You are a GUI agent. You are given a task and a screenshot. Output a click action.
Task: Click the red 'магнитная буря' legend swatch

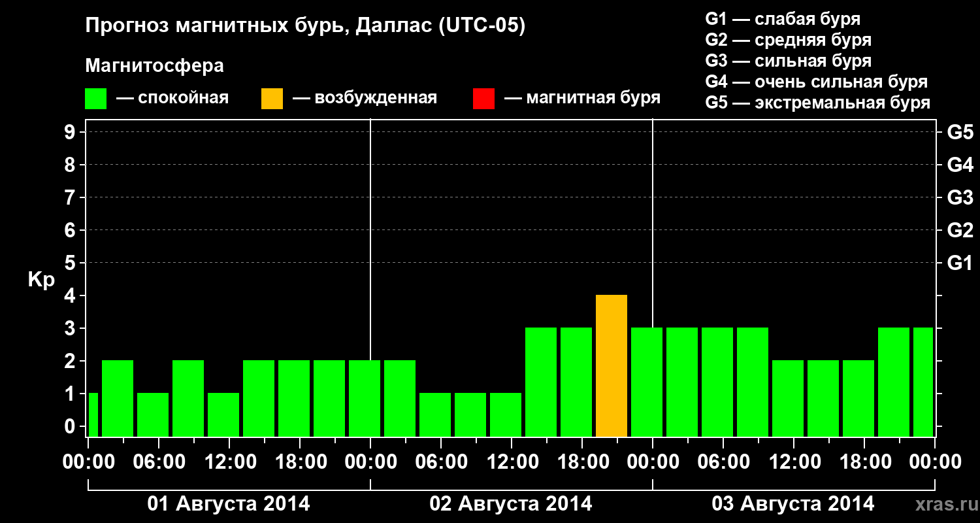click(483, 99)
